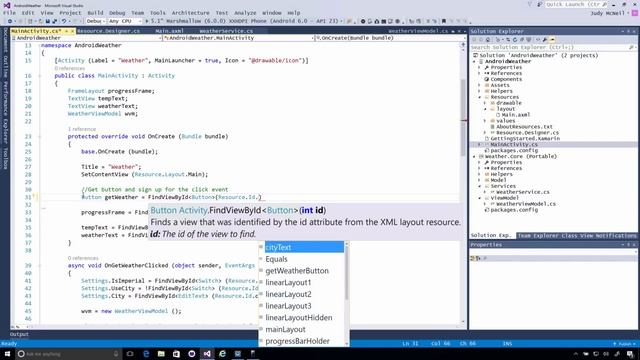640x360 pixels.
Task: Switch to Main.axml editor tab
Action: tap(169, 31)
